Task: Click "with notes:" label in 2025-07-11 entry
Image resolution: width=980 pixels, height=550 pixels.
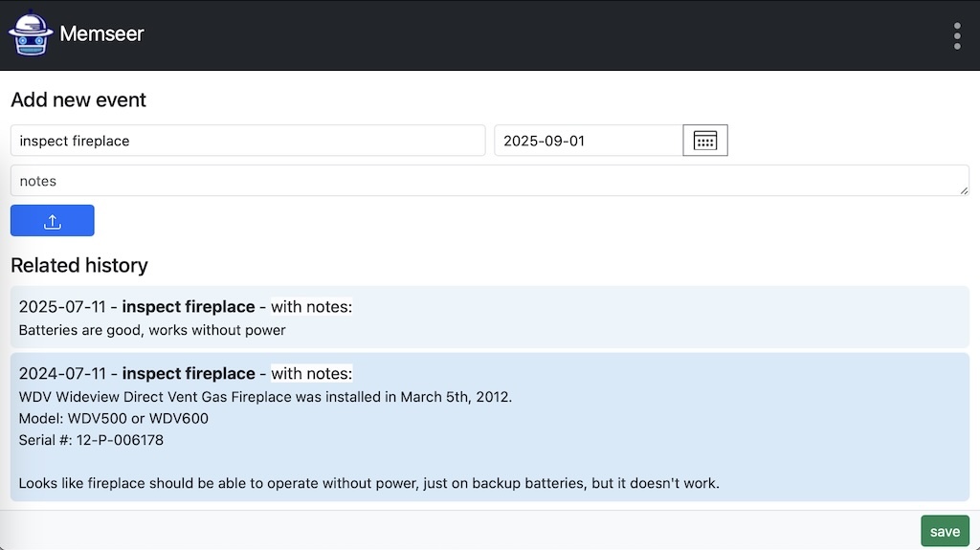Action: coord(311,307)
